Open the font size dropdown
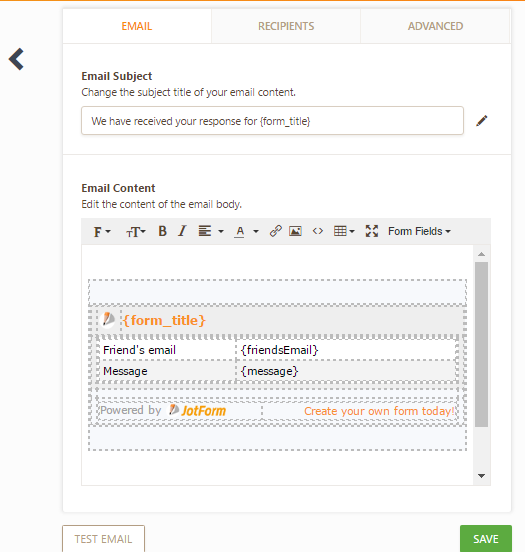This screenshot has width=525, height=552. pyautogui.click(x=136, y=232)
